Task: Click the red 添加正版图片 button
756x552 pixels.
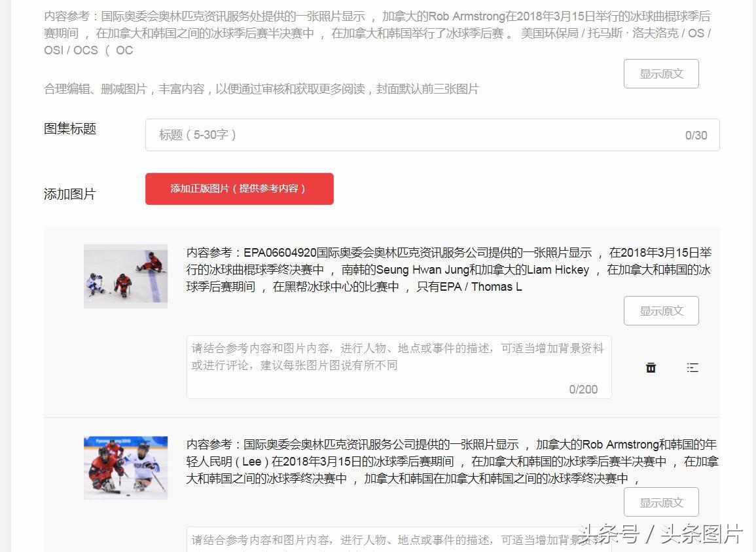Action: (239, 189)
